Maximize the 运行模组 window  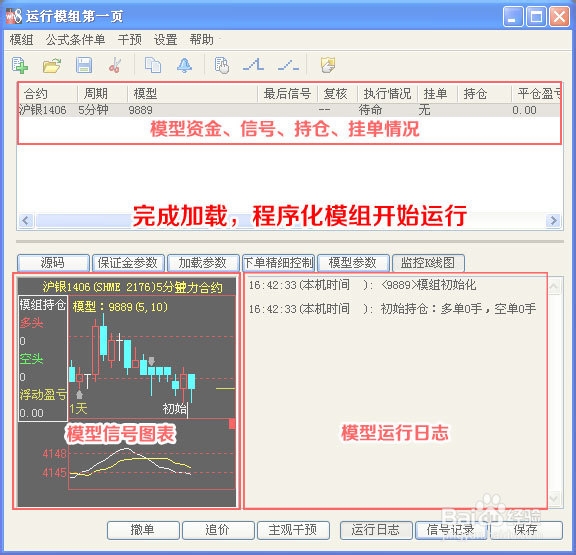[x=536, y=17]
